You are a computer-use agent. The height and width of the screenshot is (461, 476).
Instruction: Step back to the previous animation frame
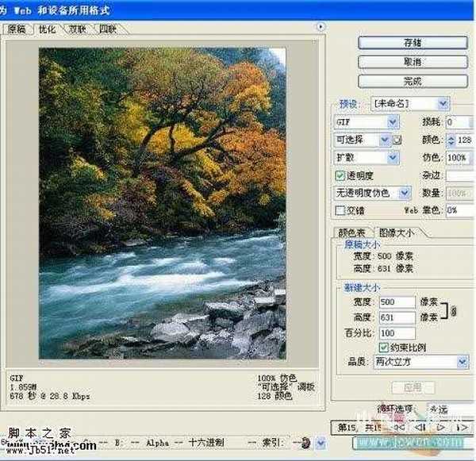click(x=419, y=428)
